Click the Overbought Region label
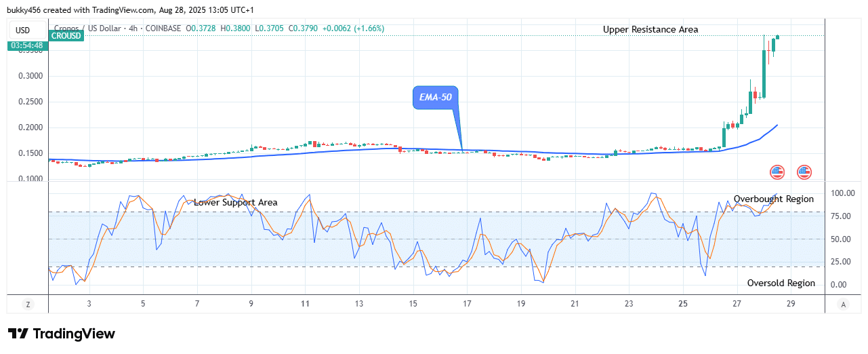 pos(774,199)
